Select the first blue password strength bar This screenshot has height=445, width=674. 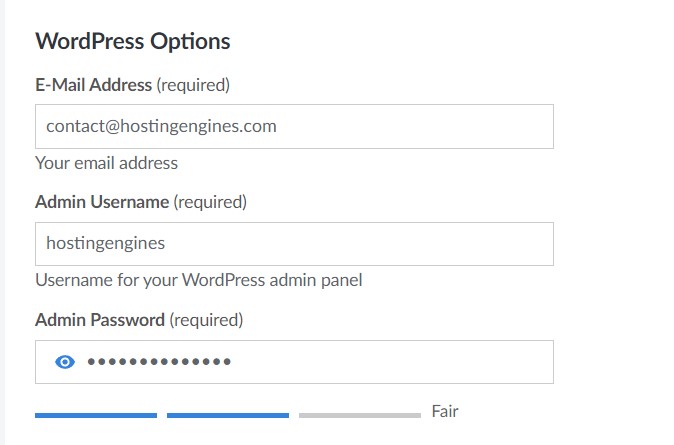(x=96, y=415)
